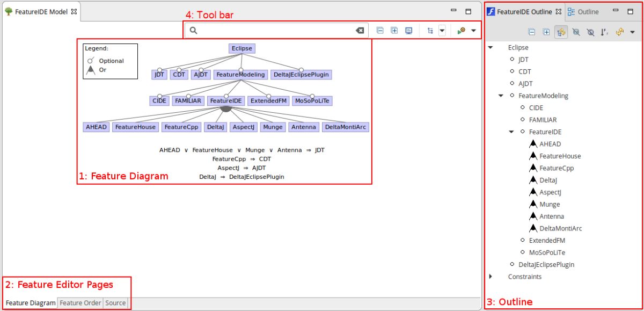Select FAMILIAR in the outline tree

coord(543,120)
